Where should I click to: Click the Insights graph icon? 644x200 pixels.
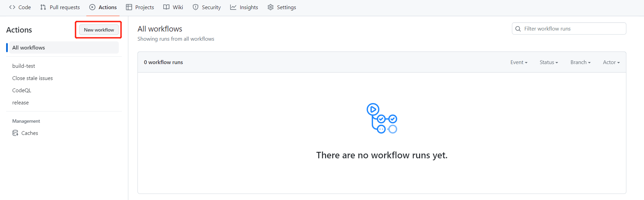[233, 7]
